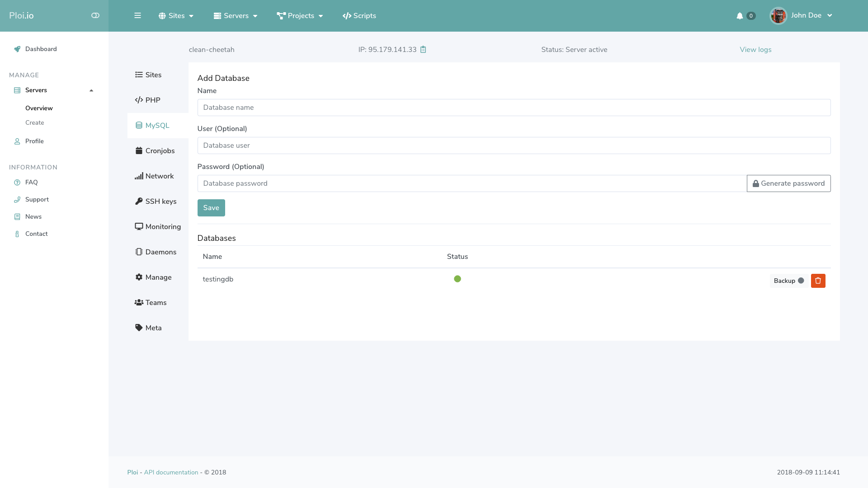Click the clean-cheetah server name
The image size is (868, 488).
point(212,50)
